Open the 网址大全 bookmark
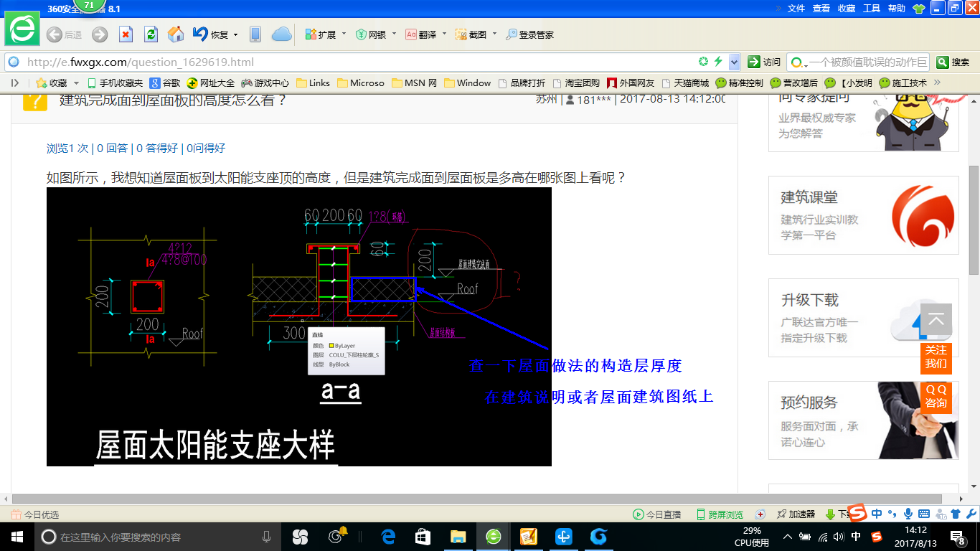This screenshot has height=551, width=980. 211,83
